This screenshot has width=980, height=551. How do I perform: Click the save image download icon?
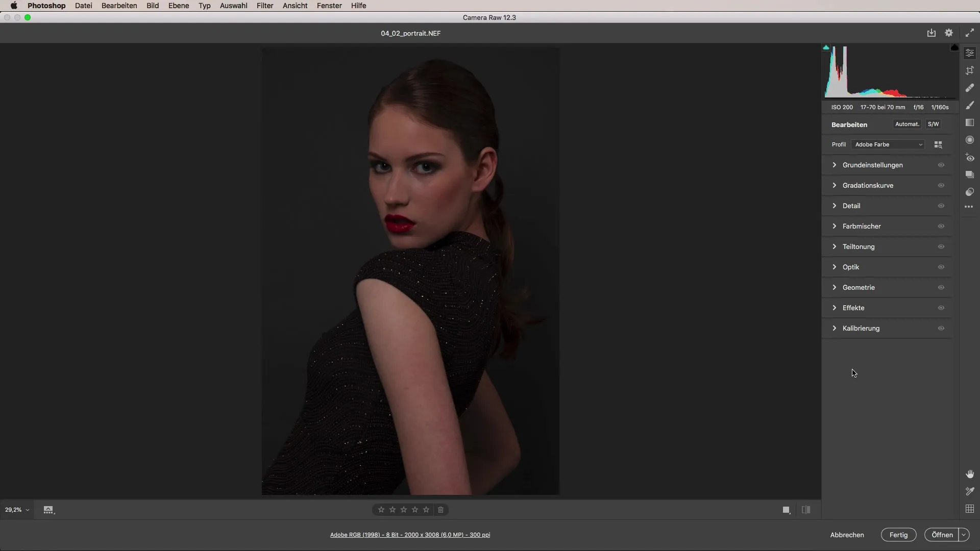coord(932,33)
